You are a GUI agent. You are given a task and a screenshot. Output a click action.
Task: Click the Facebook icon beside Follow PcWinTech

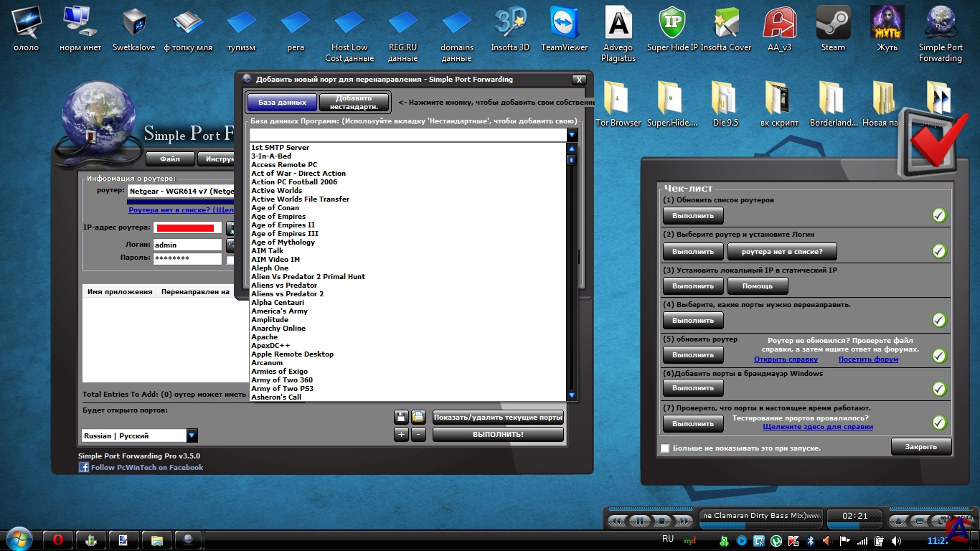coord(84,467)
